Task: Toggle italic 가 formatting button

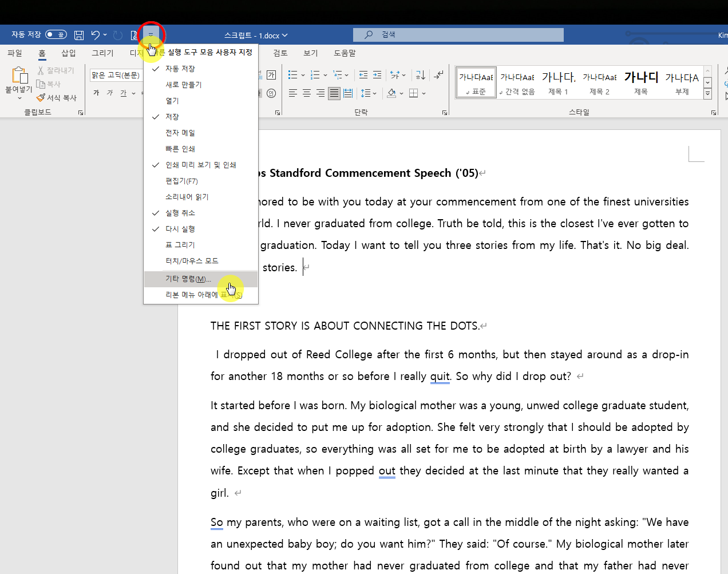Action: click(110, 93)
